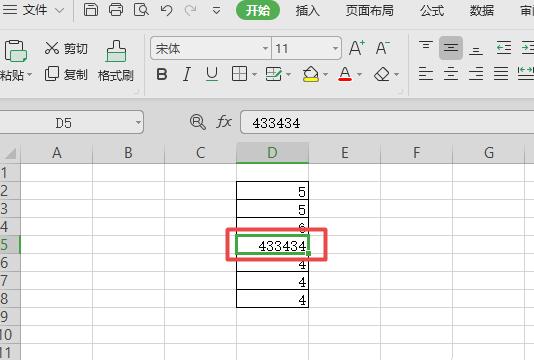The height and width of the screenshot is (360, 534).
Task: Click the Print icon
Action: coord(116,10)
